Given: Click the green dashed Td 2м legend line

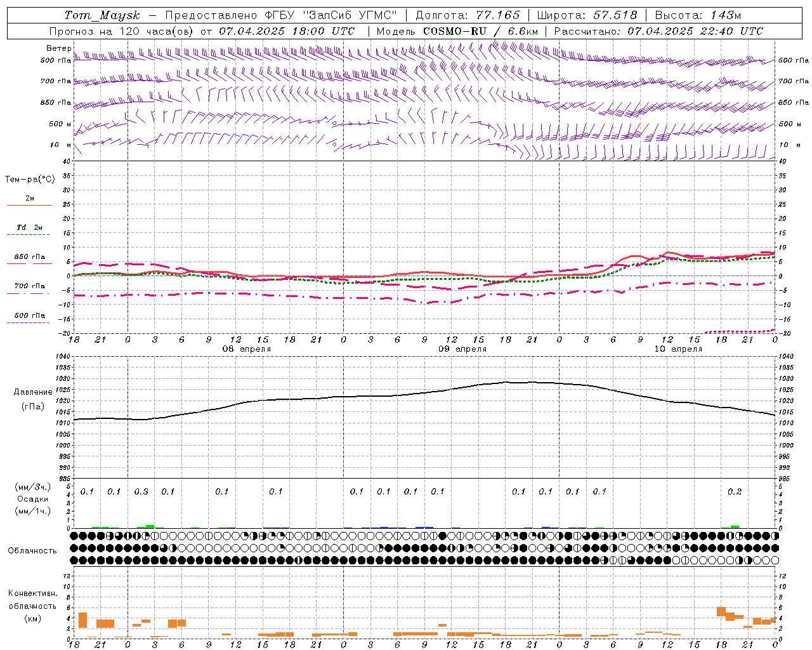Looking at the screenshot, I should pyautogui.click(x=29, y=235).
